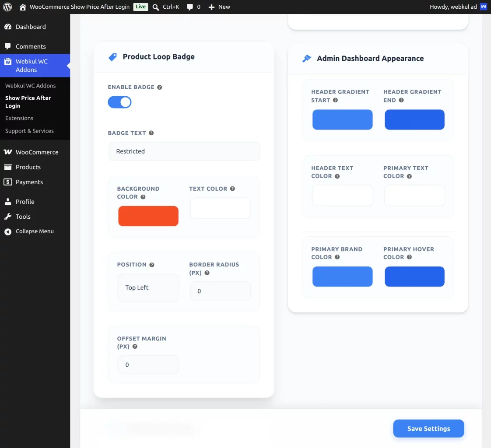Click the plus New icon
The width and height of the screenshot is (491, 448).
click(211, 7)
